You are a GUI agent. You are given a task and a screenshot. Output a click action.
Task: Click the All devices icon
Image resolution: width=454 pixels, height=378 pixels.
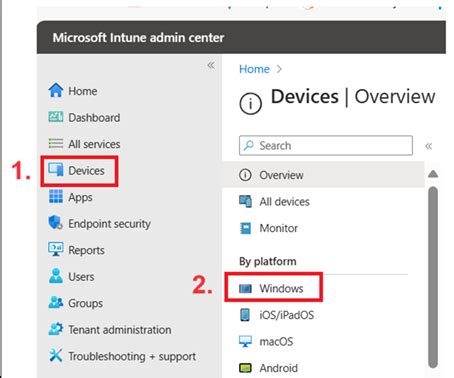click(x=245, y=201)
